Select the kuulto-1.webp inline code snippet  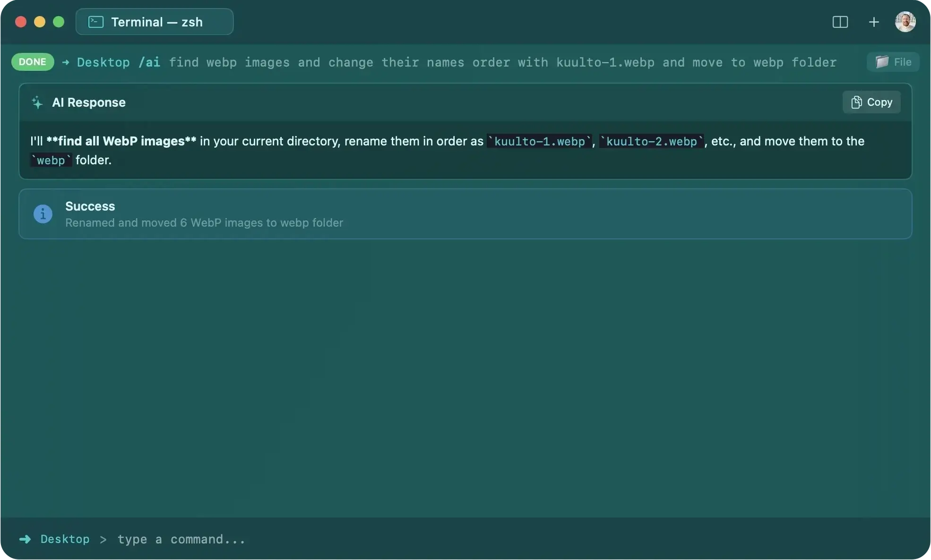[x=539, y=141]
